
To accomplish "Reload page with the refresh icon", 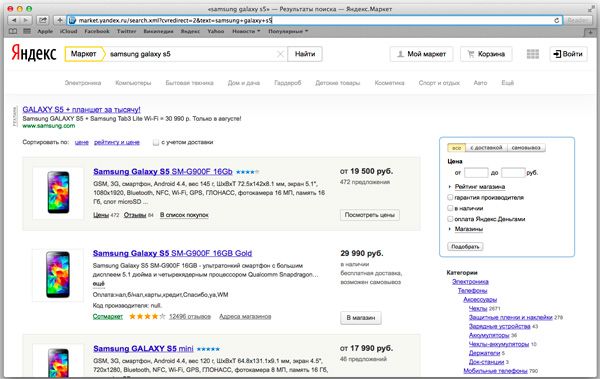I will 556,20.
